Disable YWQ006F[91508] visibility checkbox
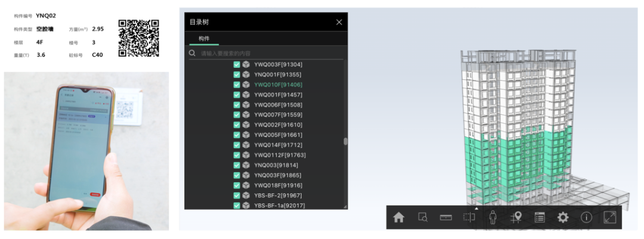644x239 pixels. pyautogui.click(x=237, y=105)
